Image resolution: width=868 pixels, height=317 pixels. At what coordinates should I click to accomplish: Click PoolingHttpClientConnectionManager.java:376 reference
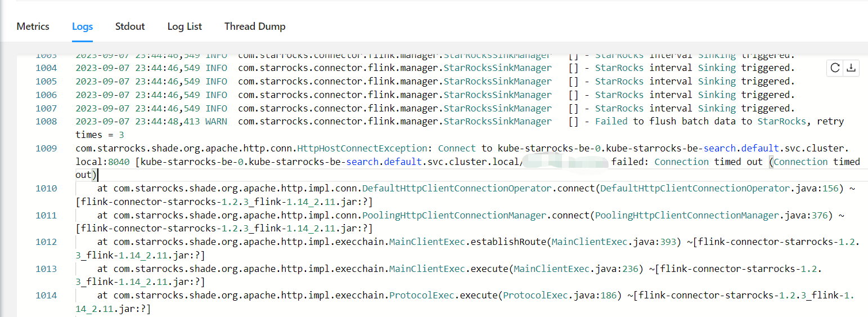point(714,216)
